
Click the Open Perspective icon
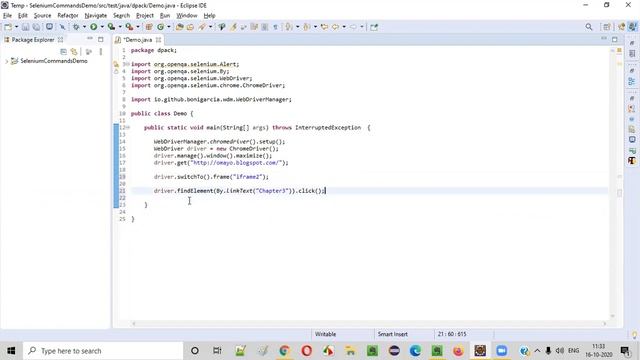tap(607, 27)
